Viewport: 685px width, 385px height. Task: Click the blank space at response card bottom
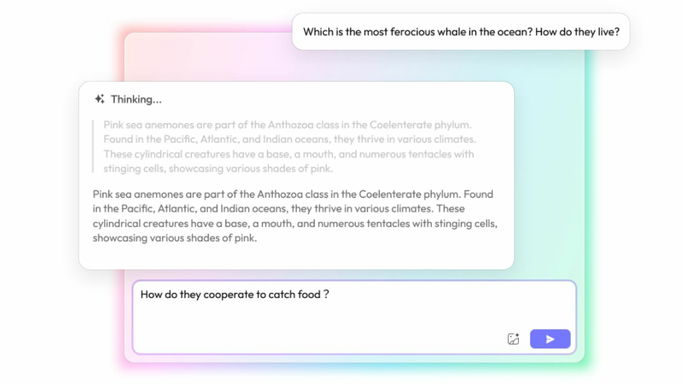(x=296, y=257)
